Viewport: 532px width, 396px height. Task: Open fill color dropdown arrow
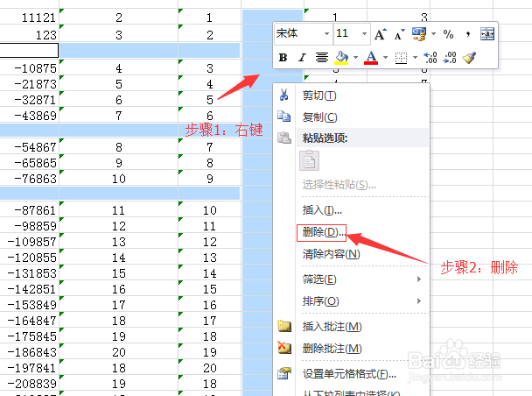click(355, 58)
